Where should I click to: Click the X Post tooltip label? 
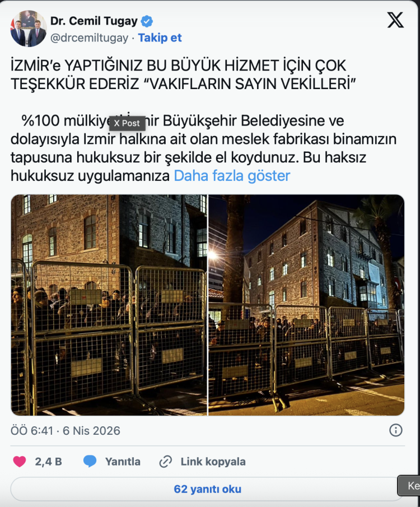click(127, 123)
